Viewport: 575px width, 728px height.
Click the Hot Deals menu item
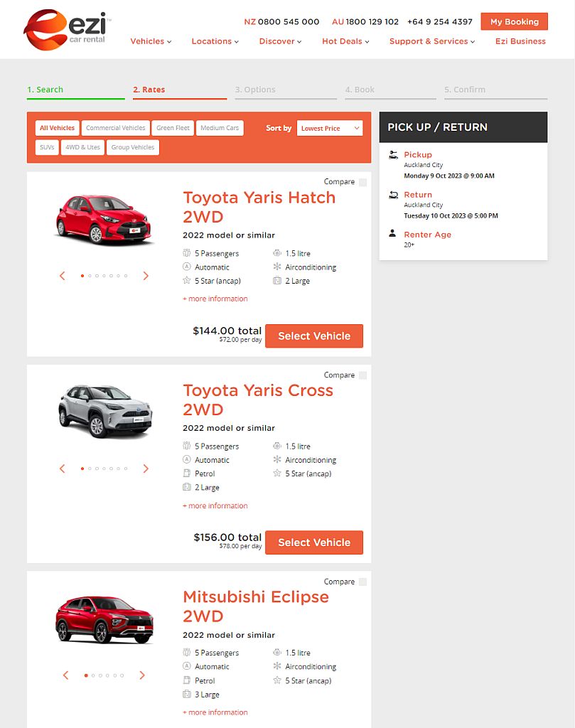(x=342, y=41)
